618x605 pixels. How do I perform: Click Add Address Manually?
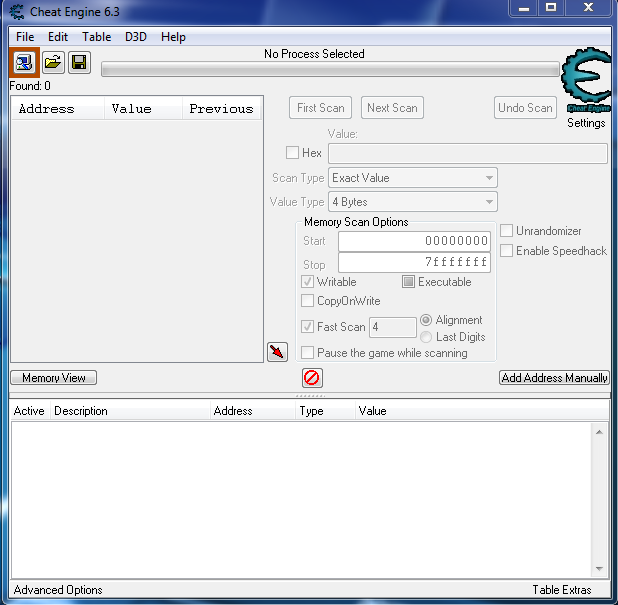(554, 378)
